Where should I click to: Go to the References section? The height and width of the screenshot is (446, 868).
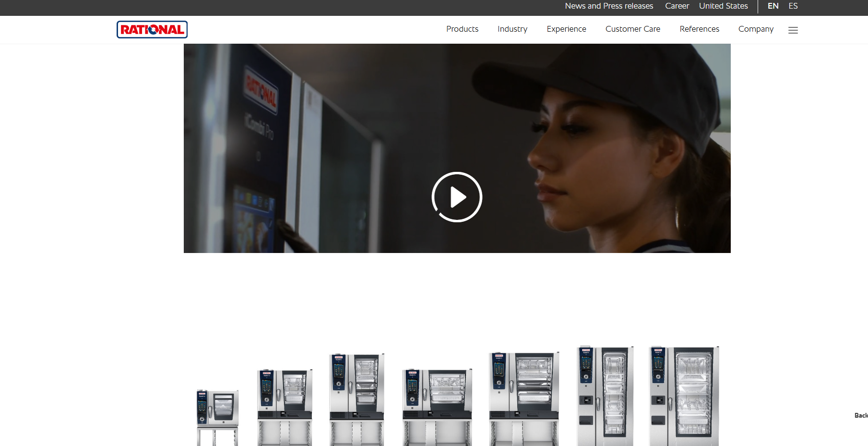tap(699, 29)
